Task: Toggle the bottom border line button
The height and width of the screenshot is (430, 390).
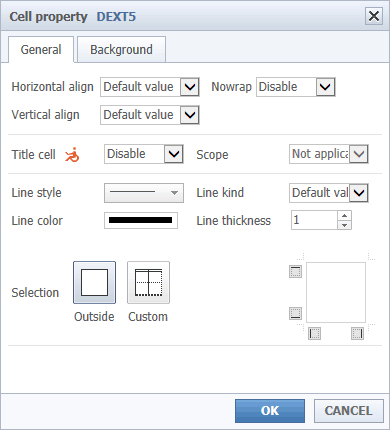Action: [x=295, y=314]
